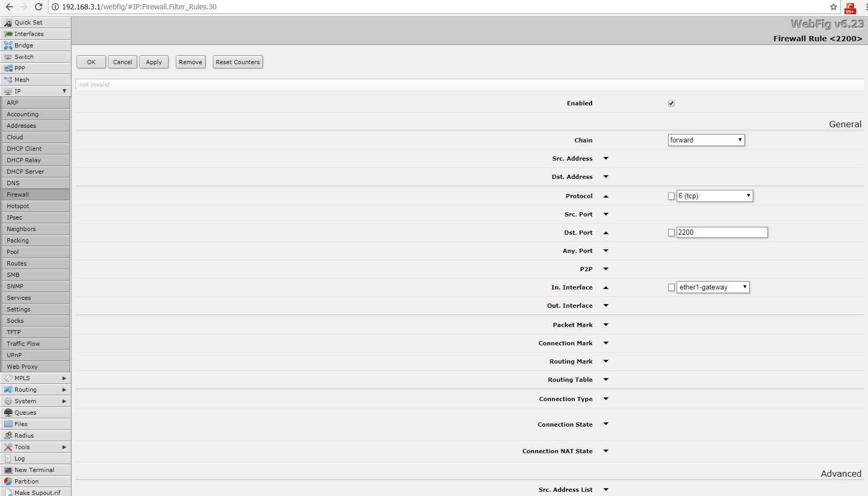The height and width of the screenshot is (496, 868).
Task: Click the PPP icon in sidebar
Action: coord(8,68)
